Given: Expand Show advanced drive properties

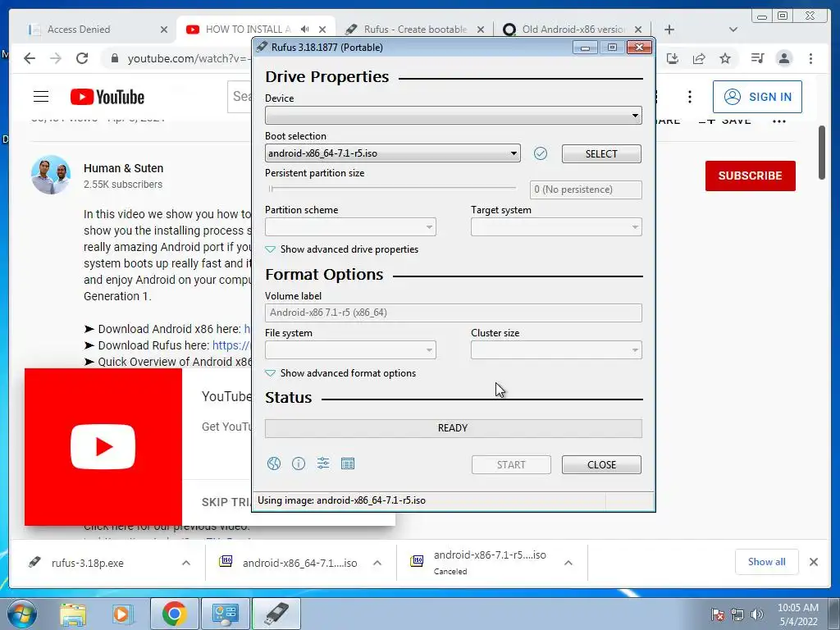Looking at the screenshot, I should (x=342, y=249).
